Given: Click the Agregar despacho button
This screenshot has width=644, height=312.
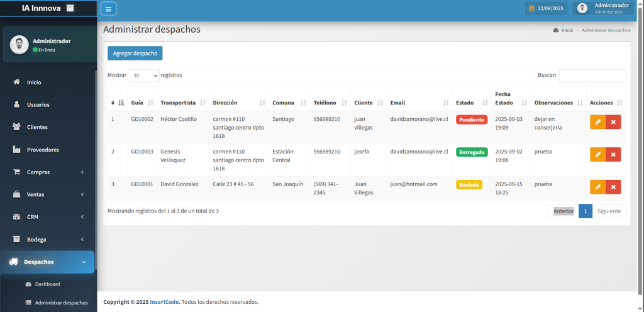Looking at the screenshot, I should pos(135,53).
